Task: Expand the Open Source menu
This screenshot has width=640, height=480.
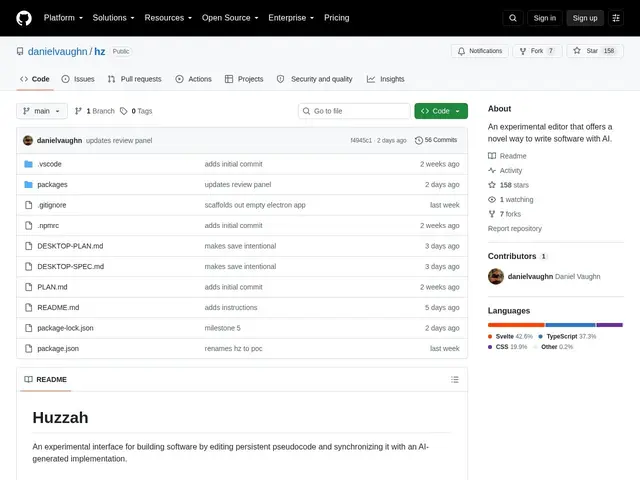Action: 230,18
